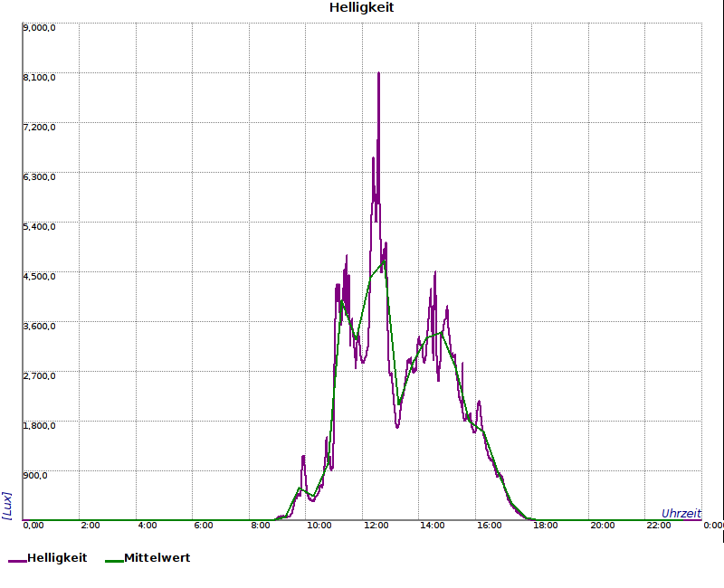Click the 3,600,0 y-axis value
724x588 pixels.
coord(39,327)
